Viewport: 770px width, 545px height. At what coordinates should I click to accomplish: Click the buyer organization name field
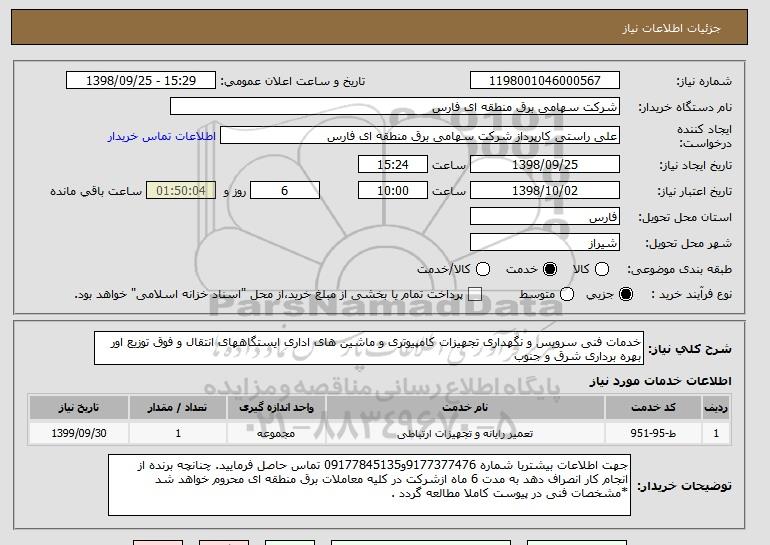click(x=395, y=107)
